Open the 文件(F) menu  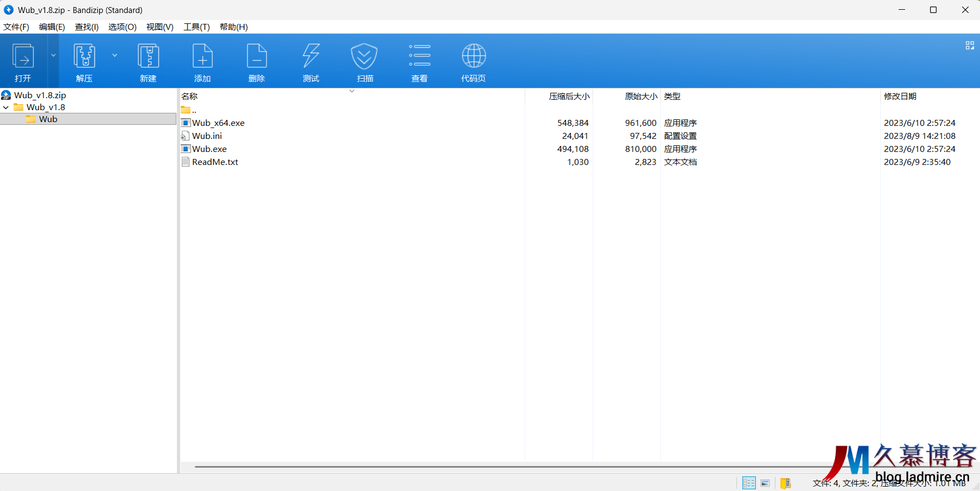click(16, 27)
